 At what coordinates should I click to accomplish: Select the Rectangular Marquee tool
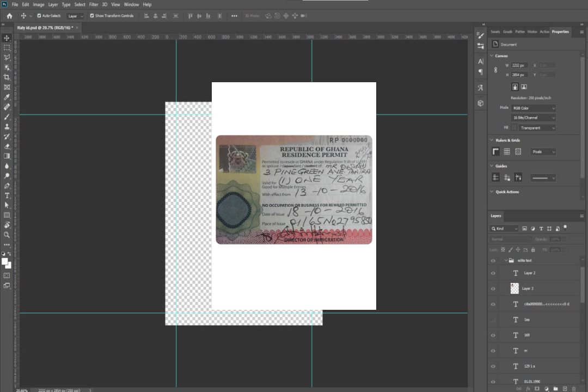[7, 48]
